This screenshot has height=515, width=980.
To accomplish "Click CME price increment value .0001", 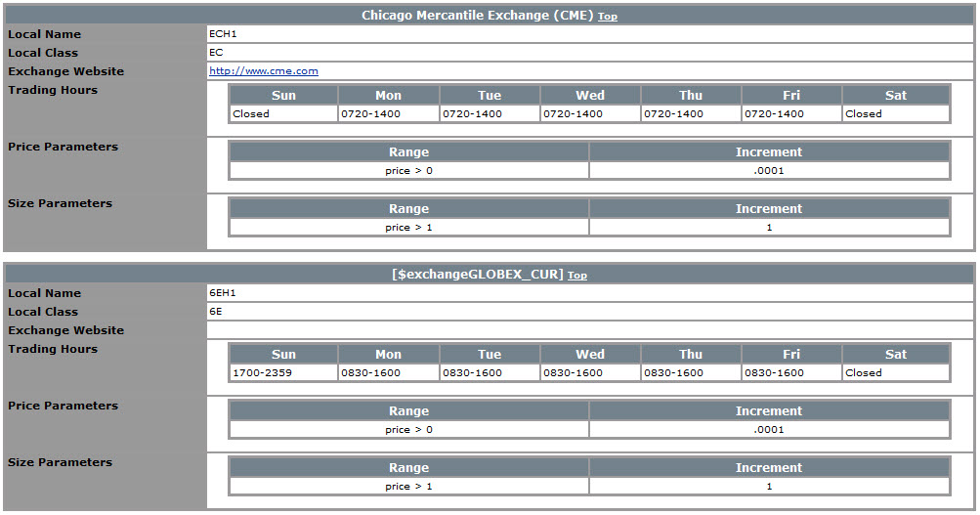I will coord(769,171).
